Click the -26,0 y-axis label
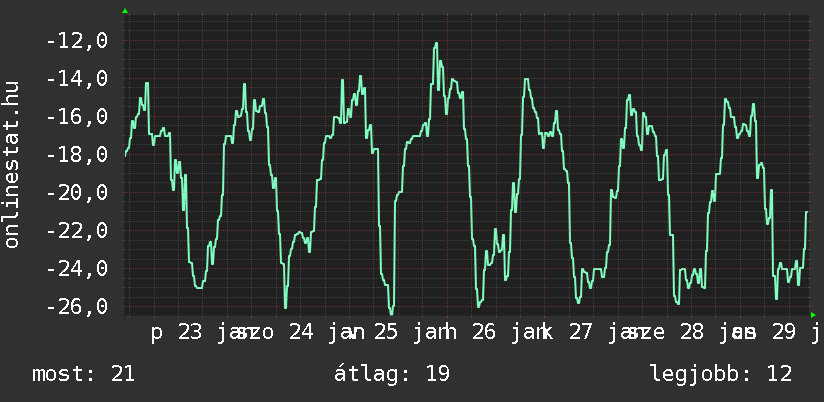The width and height of the screenshot is (824, 402). tap(76, 307)
